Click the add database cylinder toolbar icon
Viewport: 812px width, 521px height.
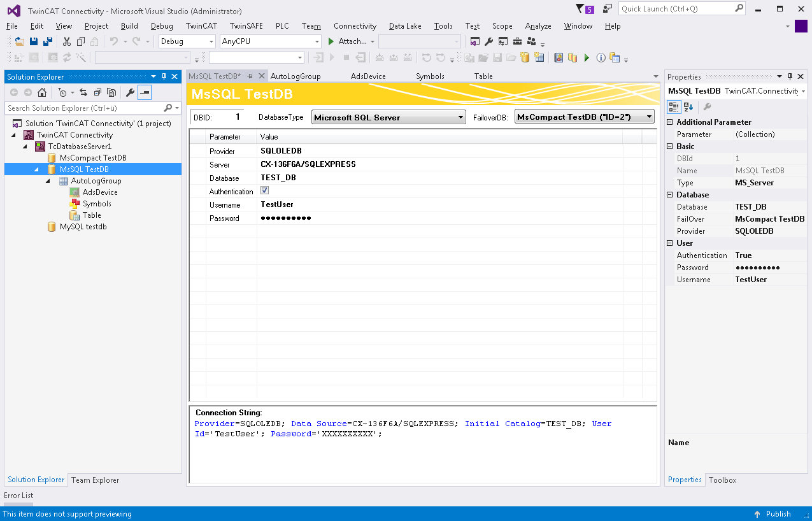coord(525,58)
